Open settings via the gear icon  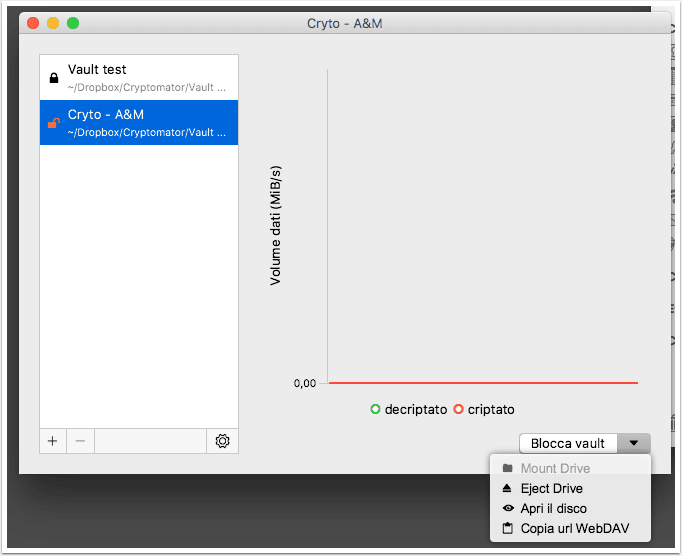click(x=222, y=441)
